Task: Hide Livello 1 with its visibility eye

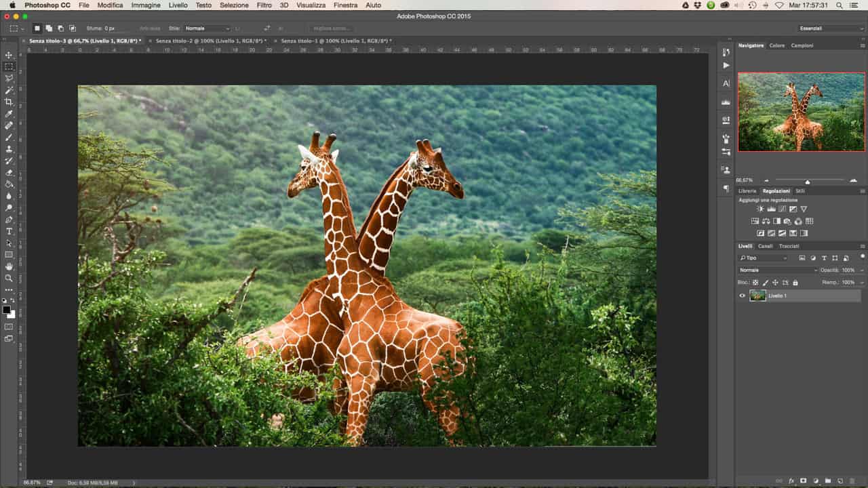Action: pos(742,296)
